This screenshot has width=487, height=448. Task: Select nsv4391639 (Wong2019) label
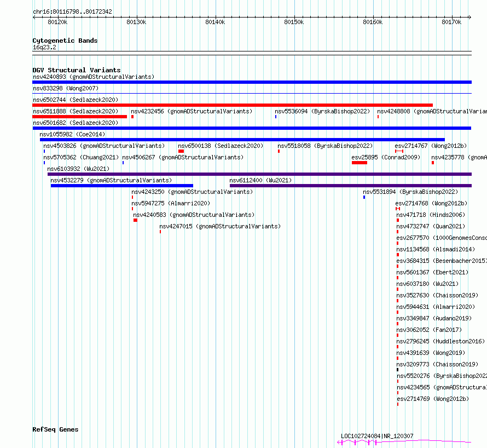(x=431, y=353)
